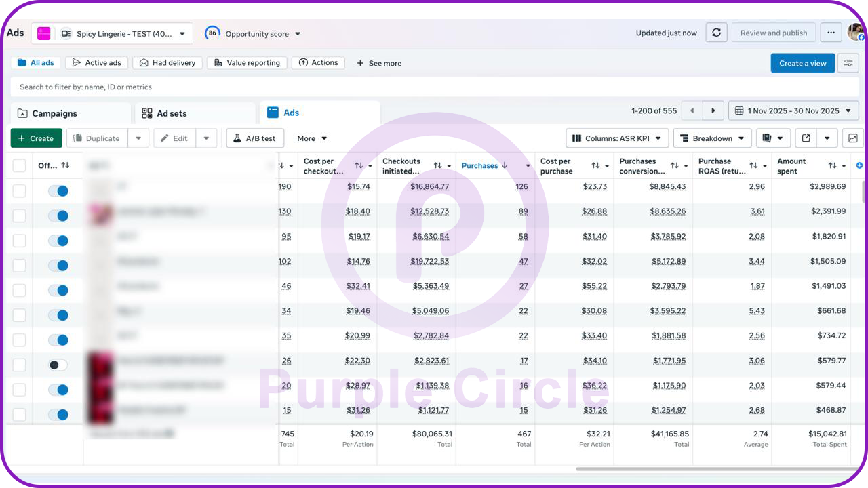Tick the select-all ads checkbox in header
Image resolution: width=868 pixels, height=488 pixels.
19,165
